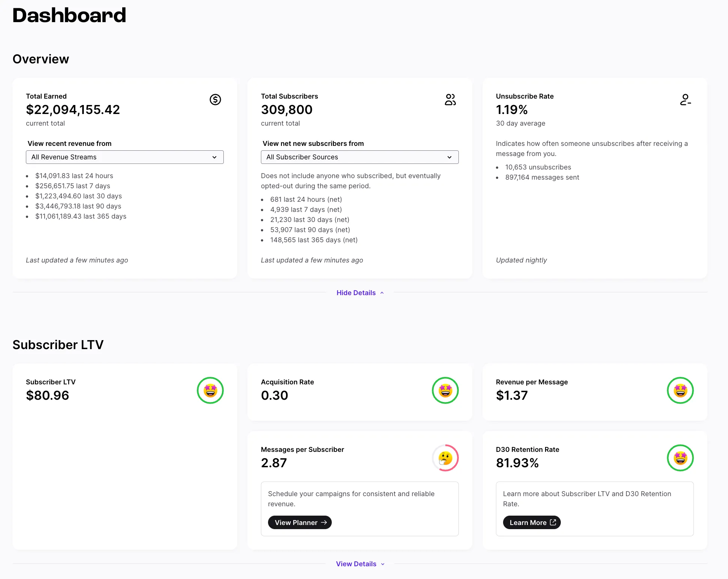The image size is (728, 579).
Task: Click the Dashboard page heading
Action: (x=69, y=15)
